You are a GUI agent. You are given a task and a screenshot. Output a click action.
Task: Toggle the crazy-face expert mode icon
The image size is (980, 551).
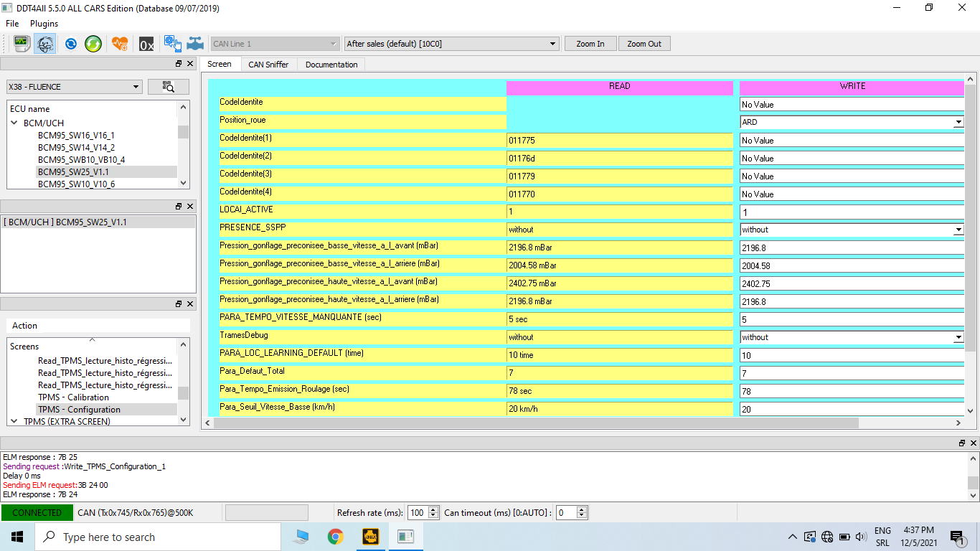click(x=45, y=44)
